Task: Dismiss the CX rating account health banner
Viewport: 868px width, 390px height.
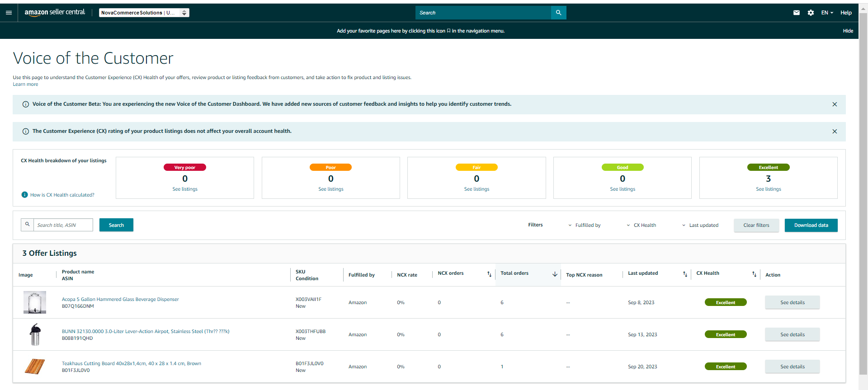Action: coord(835,132)
